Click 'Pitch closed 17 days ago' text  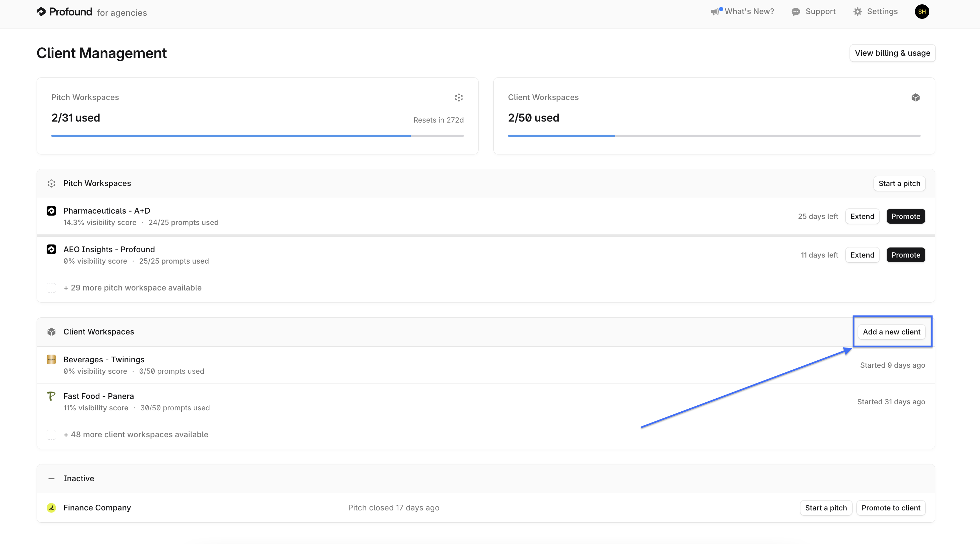[394, 508]
